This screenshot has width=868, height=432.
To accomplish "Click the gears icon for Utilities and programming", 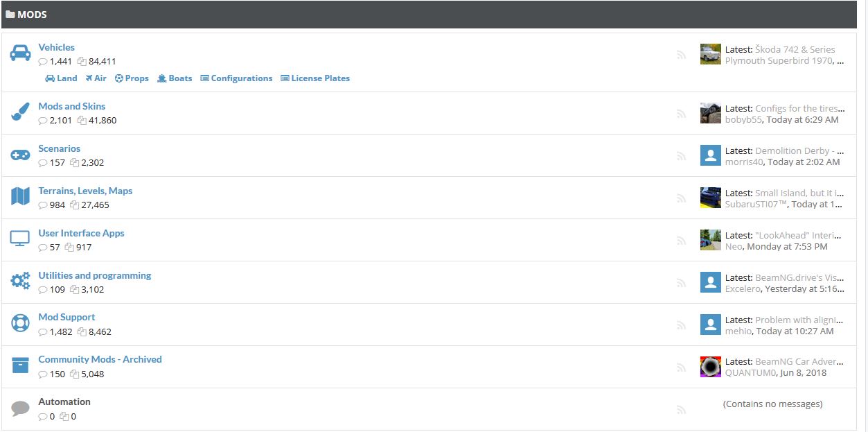I will click(x=20, y=282).
